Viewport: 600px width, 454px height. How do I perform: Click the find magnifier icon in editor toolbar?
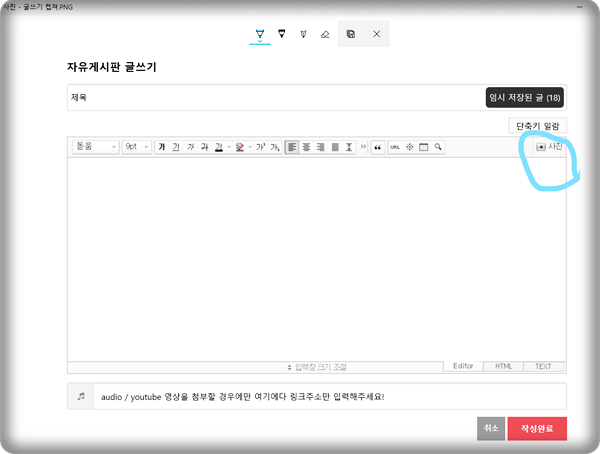(x=438, y=147)
